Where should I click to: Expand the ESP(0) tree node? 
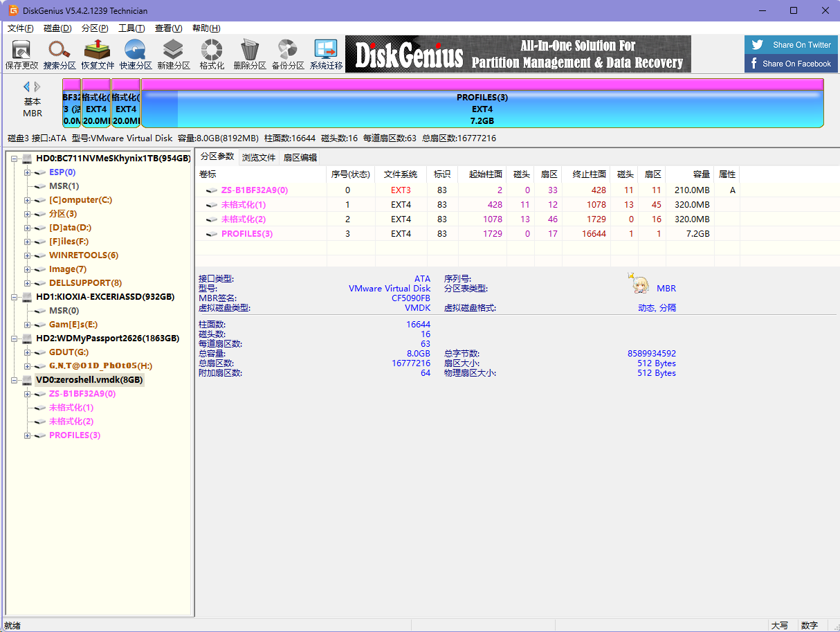point(28,172)
